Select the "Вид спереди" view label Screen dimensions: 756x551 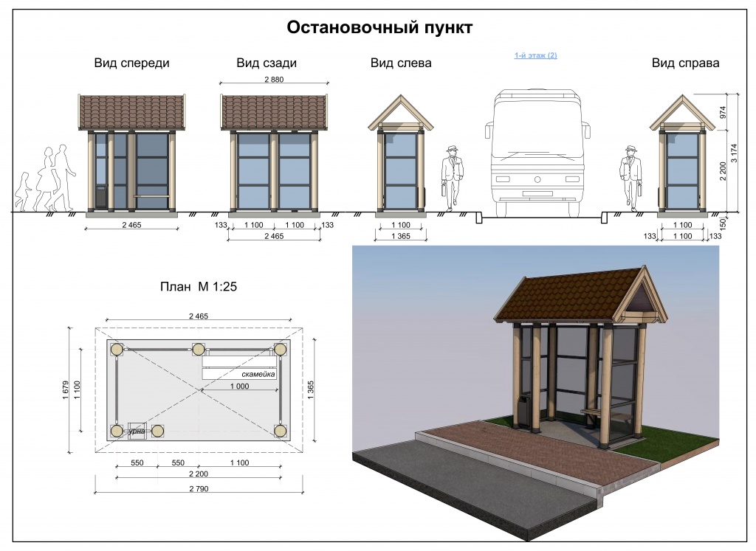click(131, 63)
